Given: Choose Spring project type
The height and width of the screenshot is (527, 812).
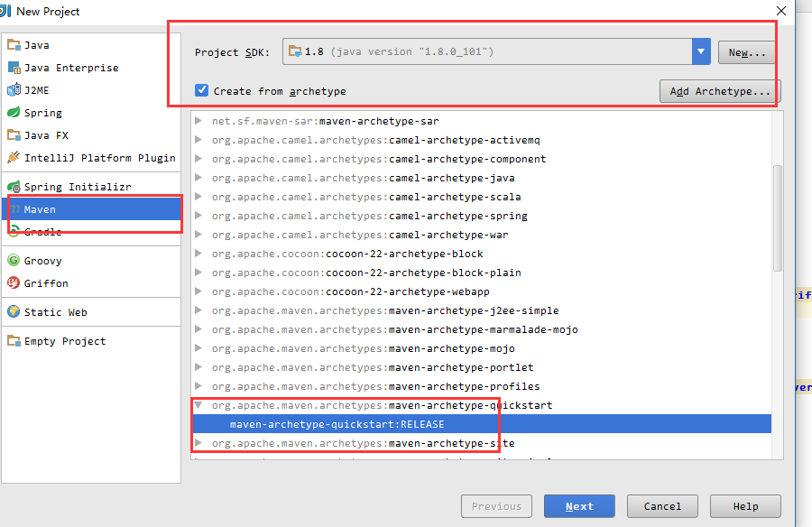Looking at the screenshot, I should pyautogui.click(x=91, y=113).
